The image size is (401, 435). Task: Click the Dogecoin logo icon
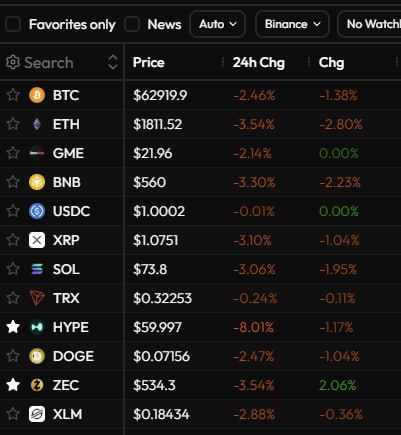[x=37, y=356]
